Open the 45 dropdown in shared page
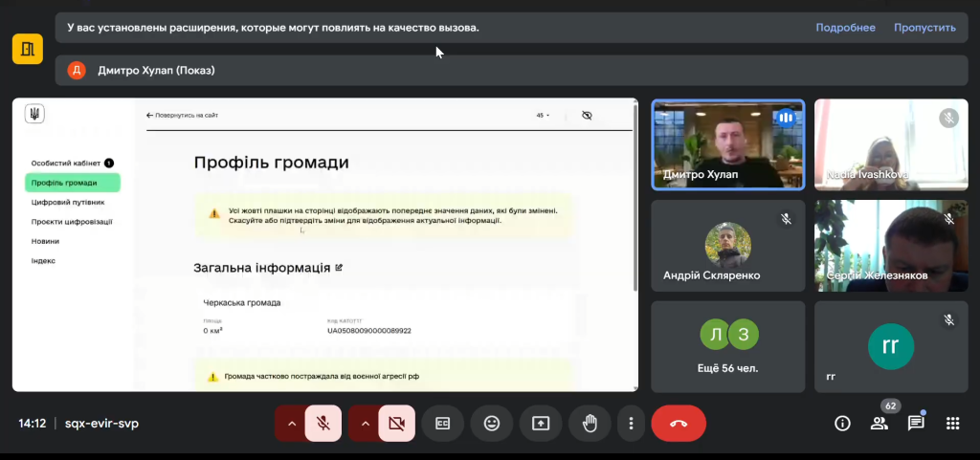Screen dimensions: 980x460 (x=543, y=116)
